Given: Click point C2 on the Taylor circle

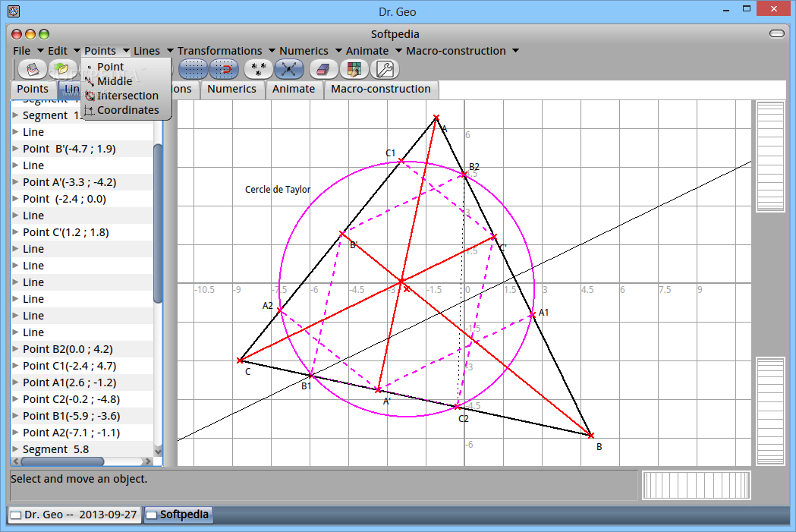Looking at the screenshot, I should [458, 407].
